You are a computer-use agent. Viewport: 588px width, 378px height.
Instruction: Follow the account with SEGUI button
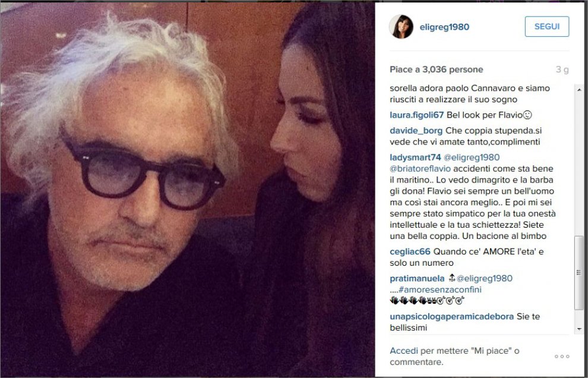click(547, 27)
